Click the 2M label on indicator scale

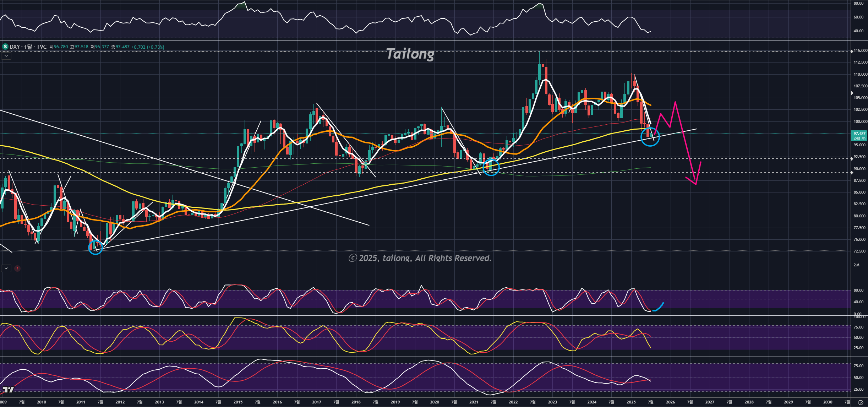tap(856, 265)
